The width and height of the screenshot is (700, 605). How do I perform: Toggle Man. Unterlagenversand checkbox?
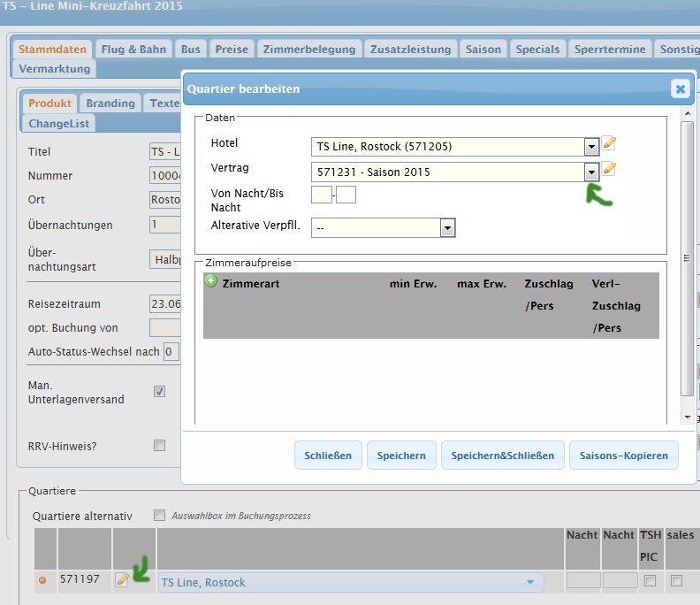tap(160, 392)
